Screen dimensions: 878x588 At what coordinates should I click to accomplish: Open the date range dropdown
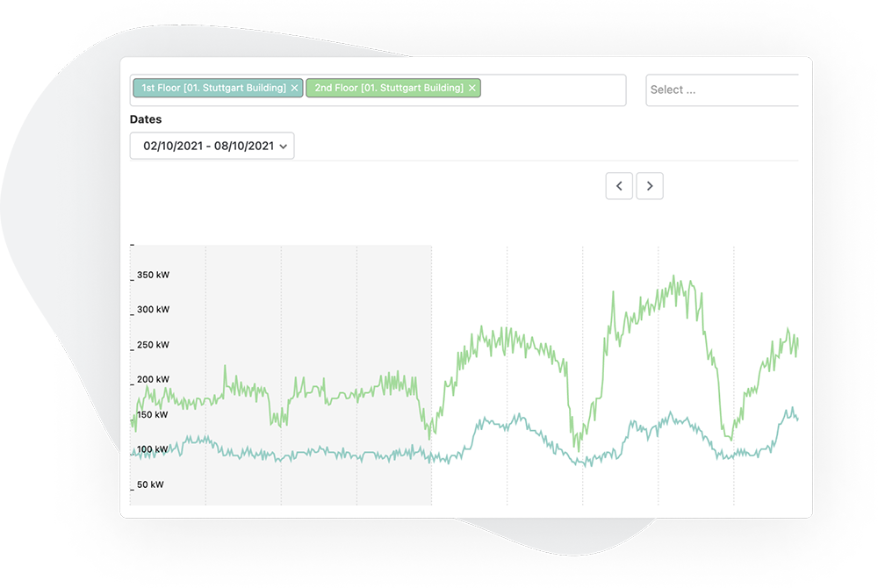pyautogui.click(x=211, y=146)
